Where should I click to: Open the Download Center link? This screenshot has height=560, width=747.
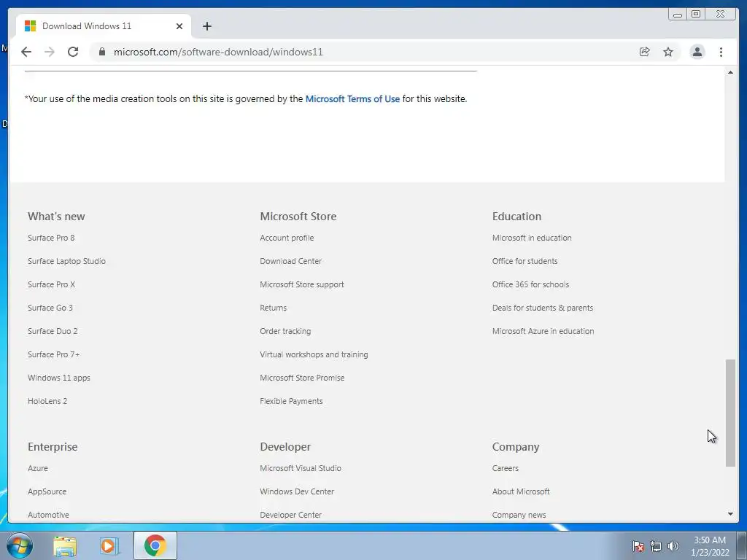click(290, 261)
